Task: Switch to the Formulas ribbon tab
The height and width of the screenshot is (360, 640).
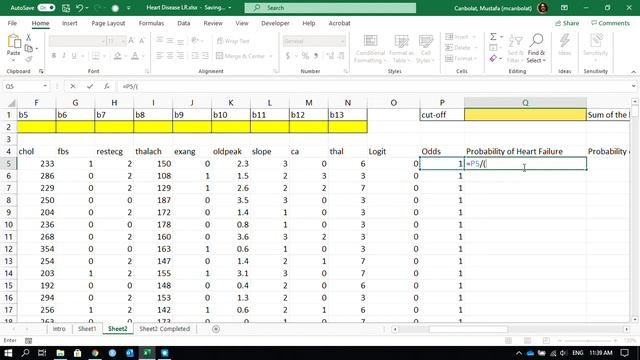Action: (x=151, y=23)
